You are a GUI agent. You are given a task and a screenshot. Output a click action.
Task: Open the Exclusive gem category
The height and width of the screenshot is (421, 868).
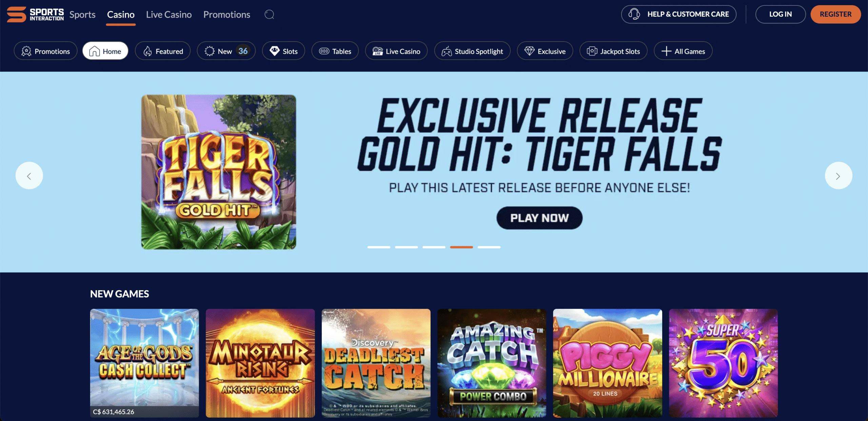click(545, 51)
